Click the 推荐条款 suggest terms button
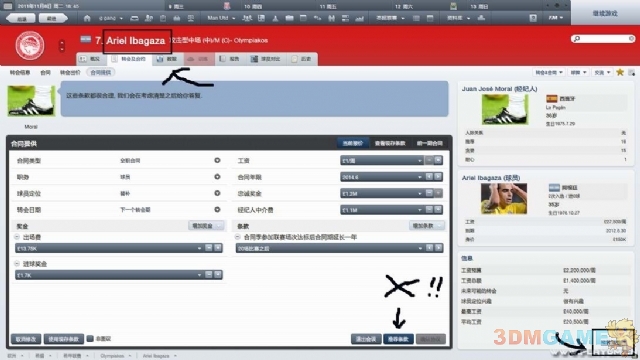 coord(398,339)
